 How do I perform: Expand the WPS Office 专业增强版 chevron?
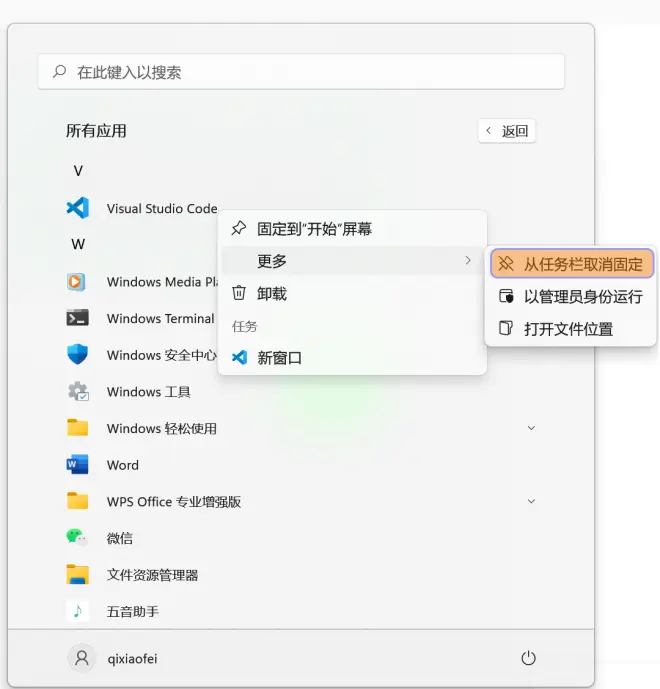point(531,501)
